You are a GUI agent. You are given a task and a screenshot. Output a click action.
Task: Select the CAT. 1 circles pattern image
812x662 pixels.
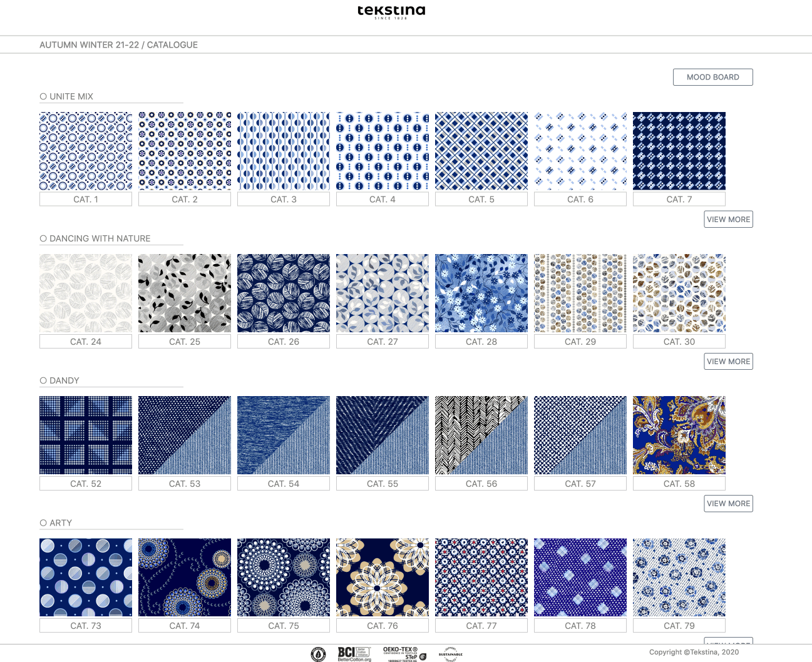click(86, 151)
